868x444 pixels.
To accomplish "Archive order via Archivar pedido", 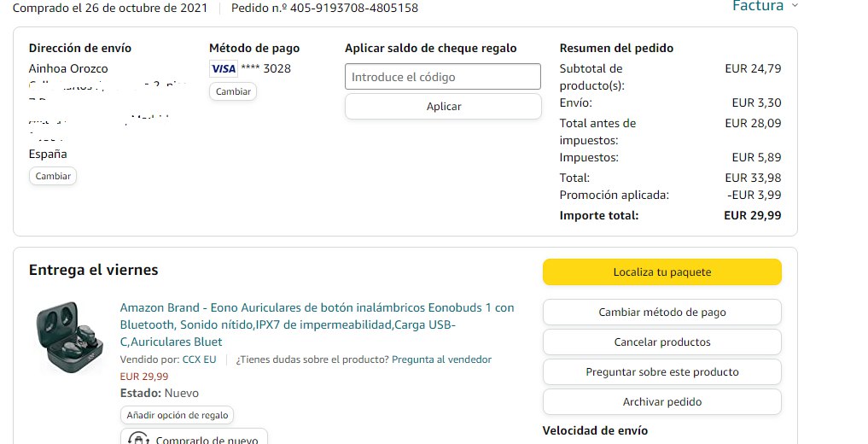I will (661, 402).
